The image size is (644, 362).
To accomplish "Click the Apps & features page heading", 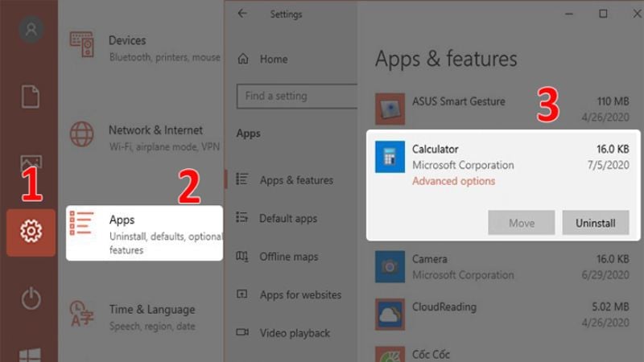I will pyautogui.click(x=446, y=59).
